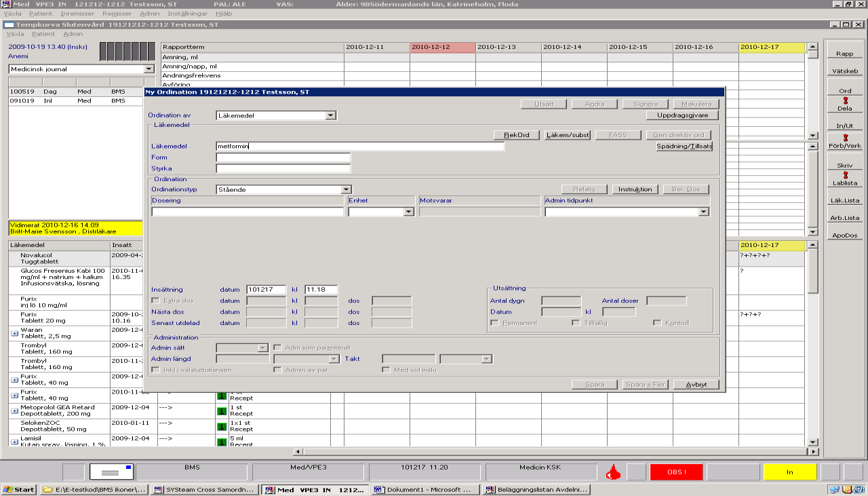Click the envelope icon in status bar

point(110,472)
